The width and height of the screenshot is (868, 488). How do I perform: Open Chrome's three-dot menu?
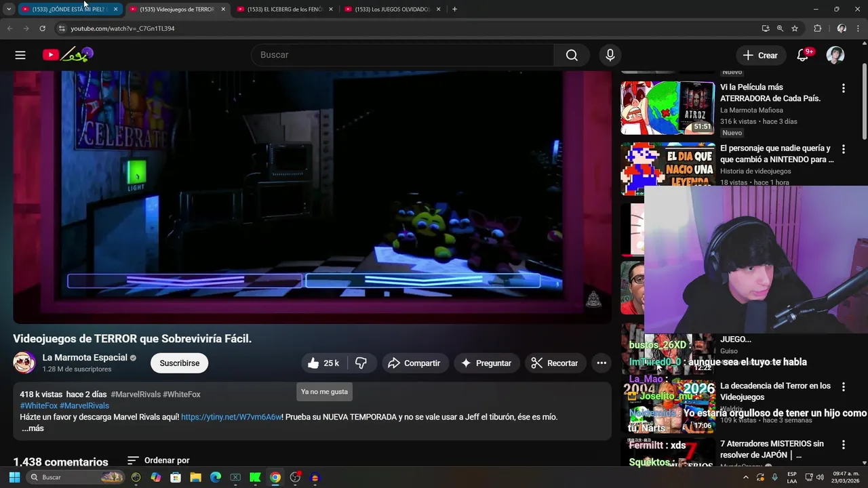point(859,28)
